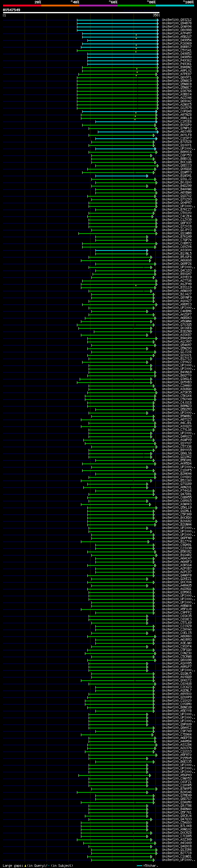Select the label UniRef100_B1WSH1

[x=177, y=176]
